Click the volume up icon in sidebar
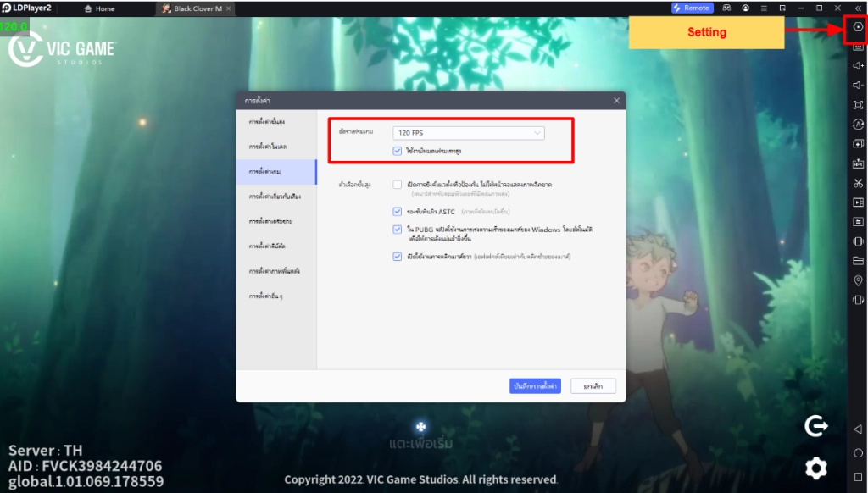 click(858, 65)
